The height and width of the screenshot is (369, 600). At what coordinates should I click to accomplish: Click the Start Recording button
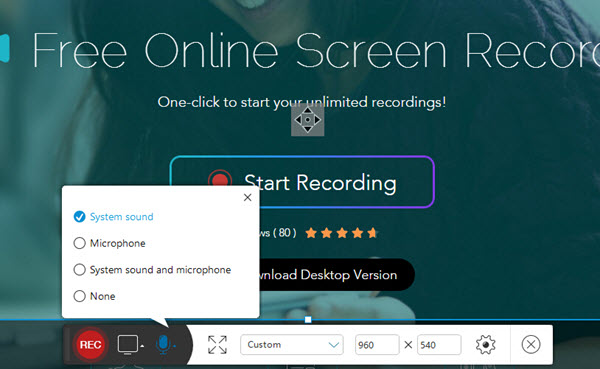[x=302, y=182]
